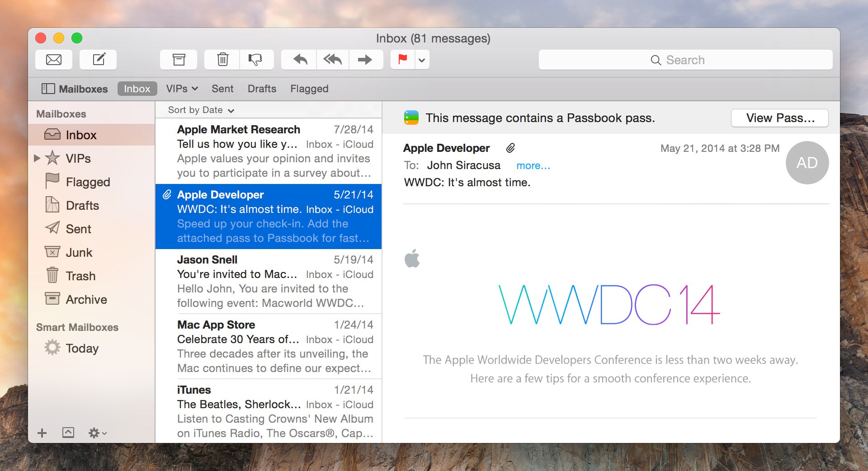Open the Junk mailbox in the sidebar

tap(79, 252)
